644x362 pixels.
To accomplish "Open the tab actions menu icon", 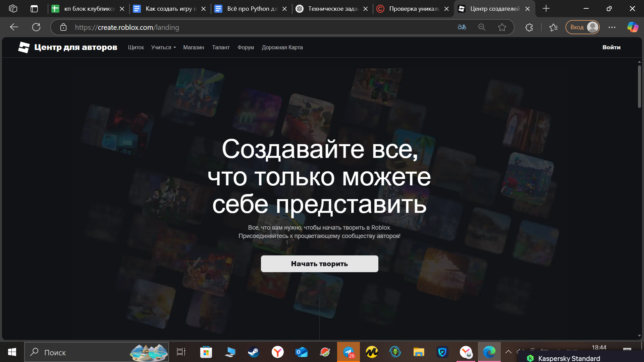I will tap(34, 9).
